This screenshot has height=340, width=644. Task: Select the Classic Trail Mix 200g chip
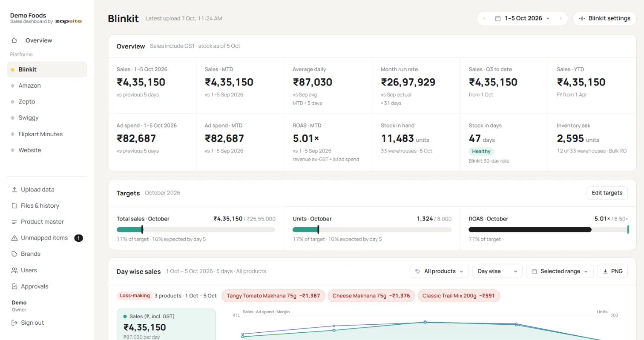(458, 296)
